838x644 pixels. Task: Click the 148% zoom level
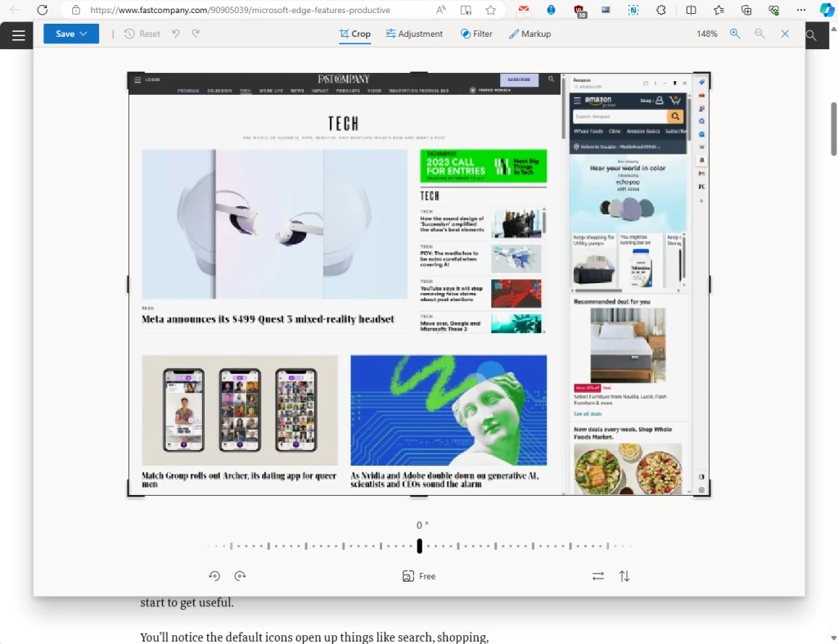point(706,34)
